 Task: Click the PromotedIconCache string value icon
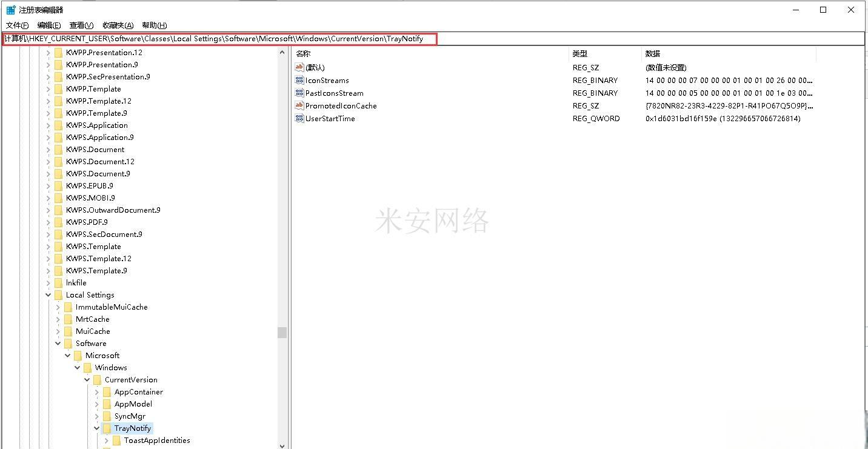[299, 105]
